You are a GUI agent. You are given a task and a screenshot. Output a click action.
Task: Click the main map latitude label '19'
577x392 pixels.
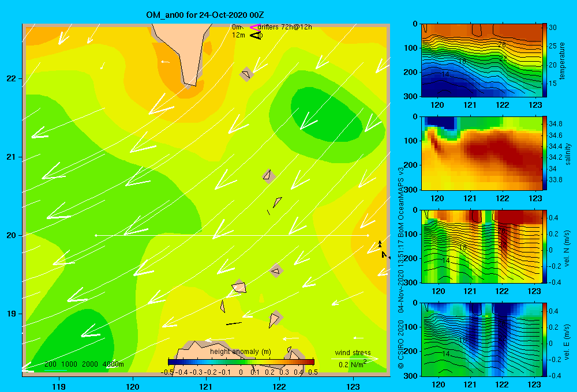(x=12, y=314)
